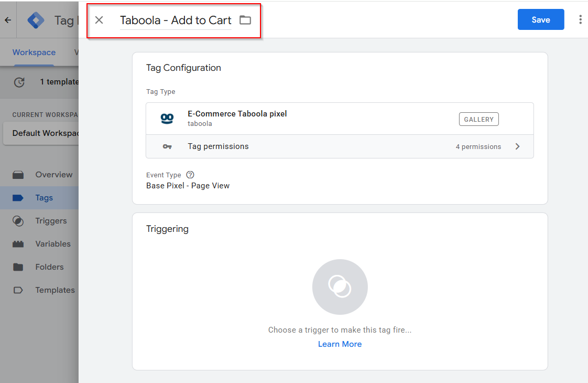Open the Learn More link

pos(340,344)
